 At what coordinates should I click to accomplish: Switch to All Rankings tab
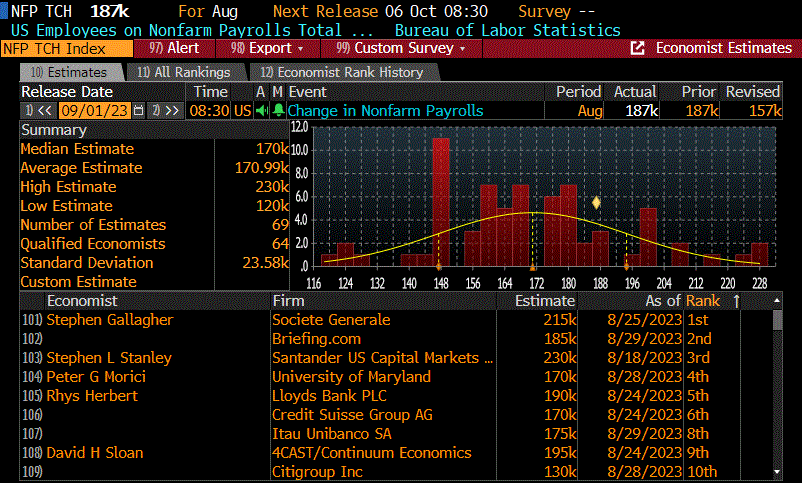pos(185,72)
